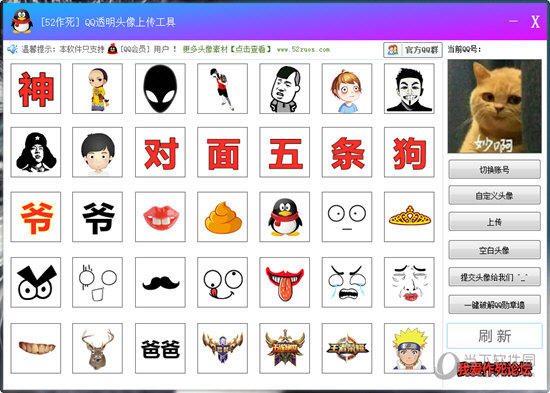Choose the Lei Feng hat portrait avatar
Image resolution: width=550 pixels, height=393 pixels.
coord(36,152)
